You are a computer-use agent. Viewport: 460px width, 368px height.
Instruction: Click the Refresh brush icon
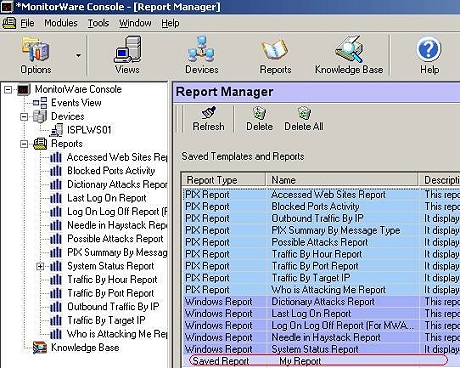click(209, 113)
